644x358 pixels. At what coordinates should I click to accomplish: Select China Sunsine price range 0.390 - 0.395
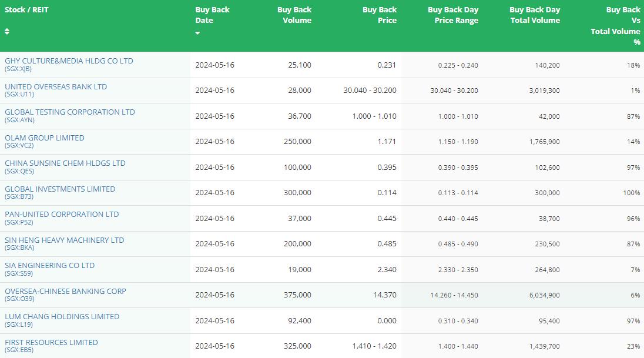(458, 168)
